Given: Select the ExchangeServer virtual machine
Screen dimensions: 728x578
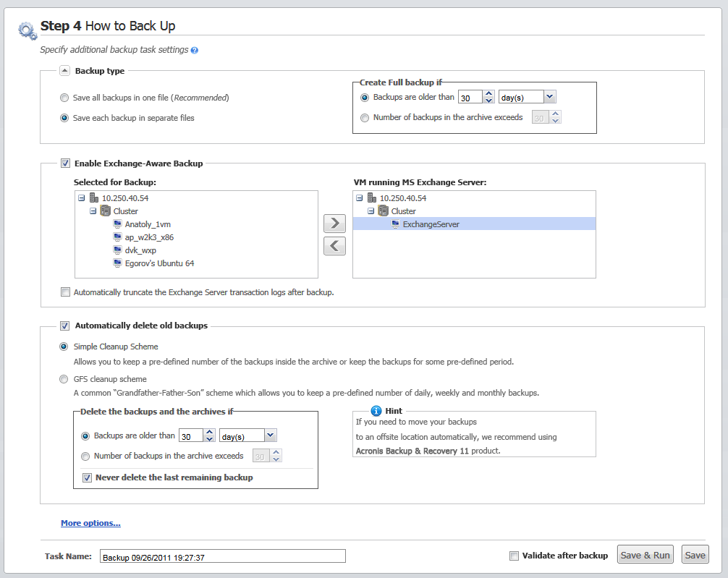Looking at the screenshot, I should (x=431, y=224).
